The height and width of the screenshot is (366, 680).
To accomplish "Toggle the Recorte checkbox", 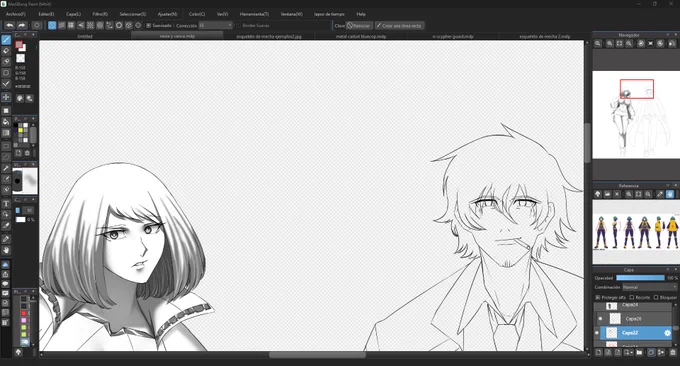I will [631, 297].
